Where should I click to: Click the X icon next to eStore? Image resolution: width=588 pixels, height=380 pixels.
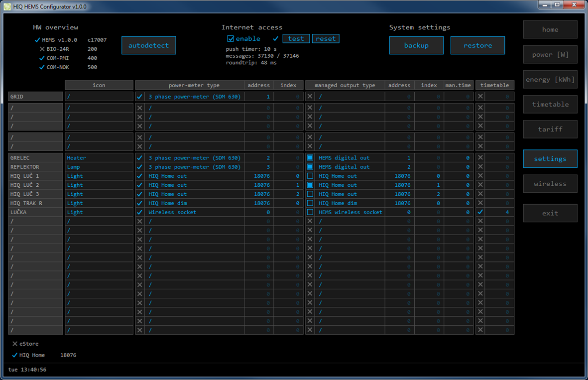[15, 344]
